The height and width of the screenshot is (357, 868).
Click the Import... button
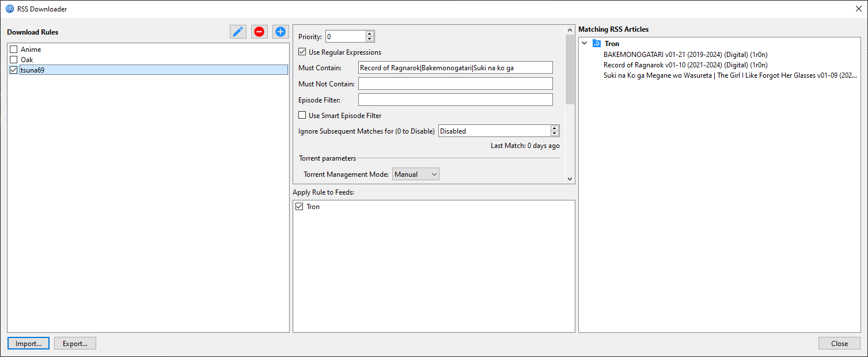pyautogui.click(x=28, y=344)
